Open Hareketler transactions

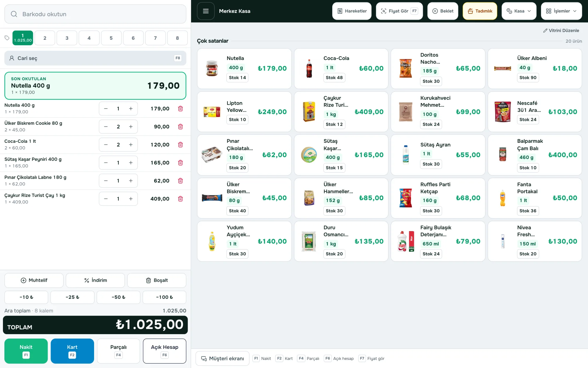[352, 11]
